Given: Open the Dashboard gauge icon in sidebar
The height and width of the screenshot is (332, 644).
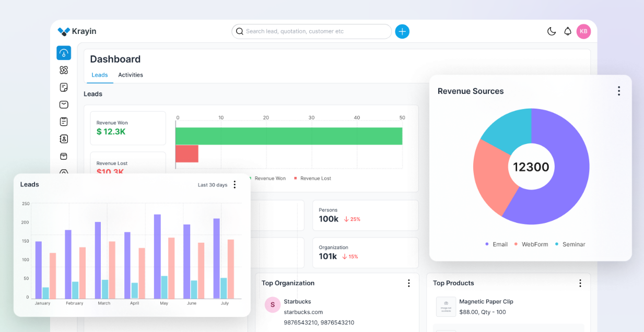Looking at the screenshot, I should click(x=64, y=53).
